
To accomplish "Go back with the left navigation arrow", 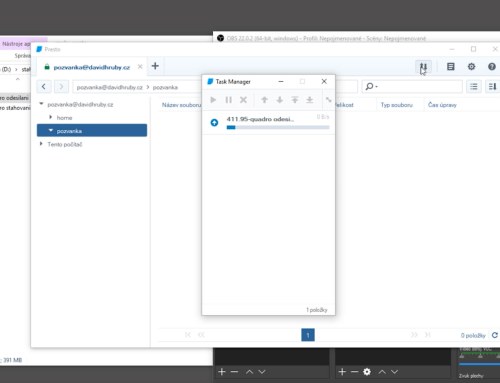I will pyautogui.click(x=44, y=87).
